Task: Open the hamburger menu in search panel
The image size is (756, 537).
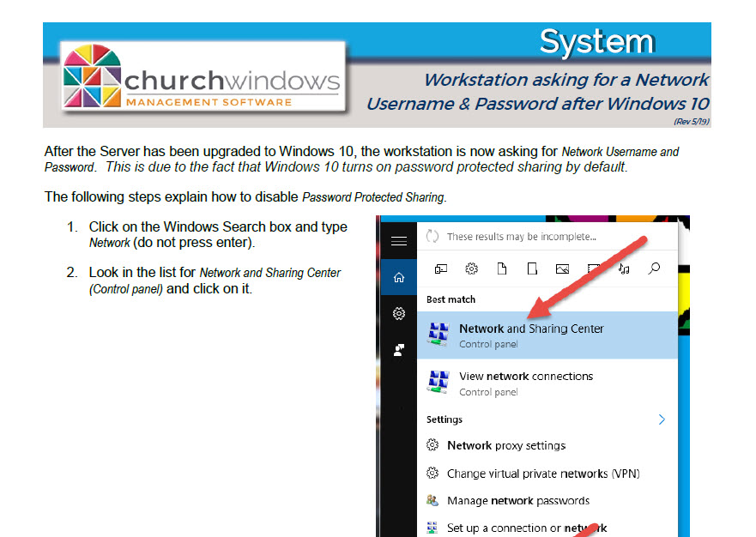Action: pyautogui.click(x=398, y=241)
